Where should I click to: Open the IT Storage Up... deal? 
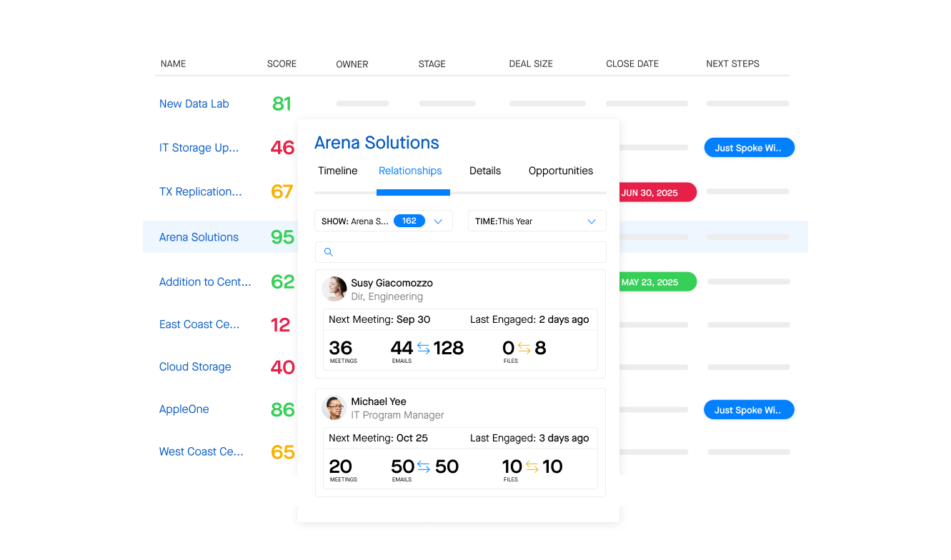(x=199, y=148)
